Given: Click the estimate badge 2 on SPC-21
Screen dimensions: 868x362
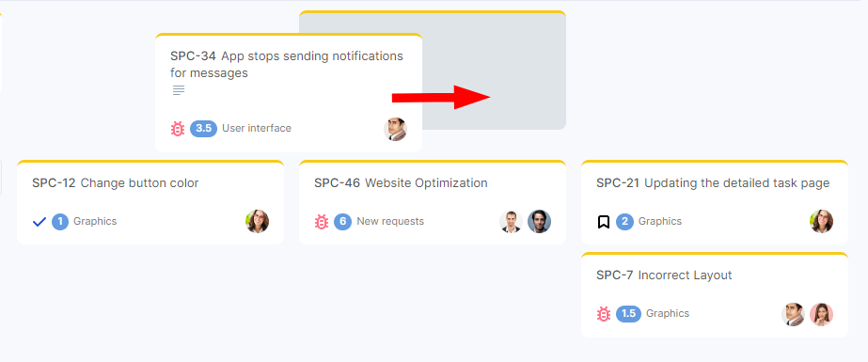Looking at the screenshot, I should click(x=624, y=222).
